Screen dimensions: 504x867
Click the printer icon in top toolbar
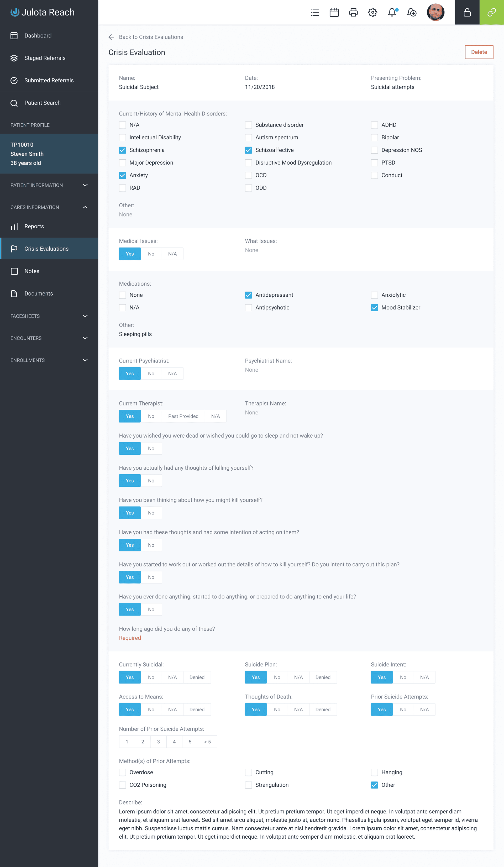354,12
